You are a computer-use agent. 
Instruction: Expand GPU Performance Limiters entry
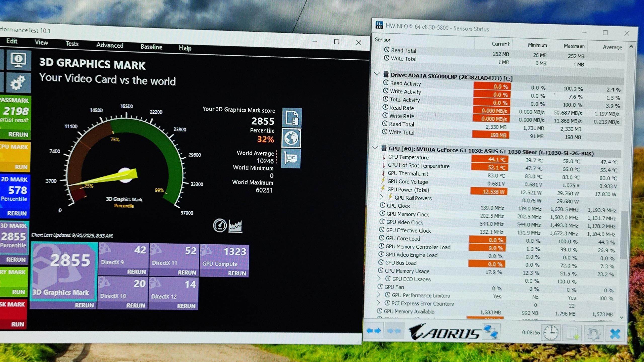[379, 294]
